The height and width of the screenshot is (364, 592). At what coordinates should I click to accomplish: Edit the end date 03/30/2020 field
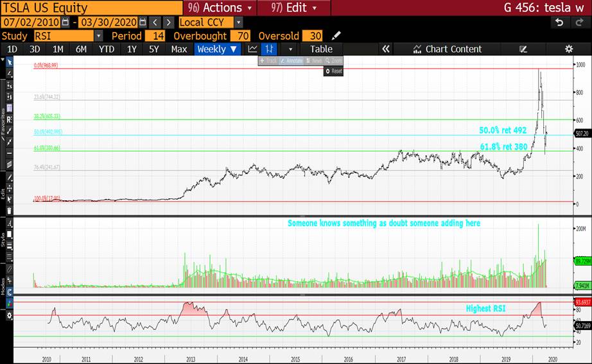pyautogui.click(x=109, y=22)
